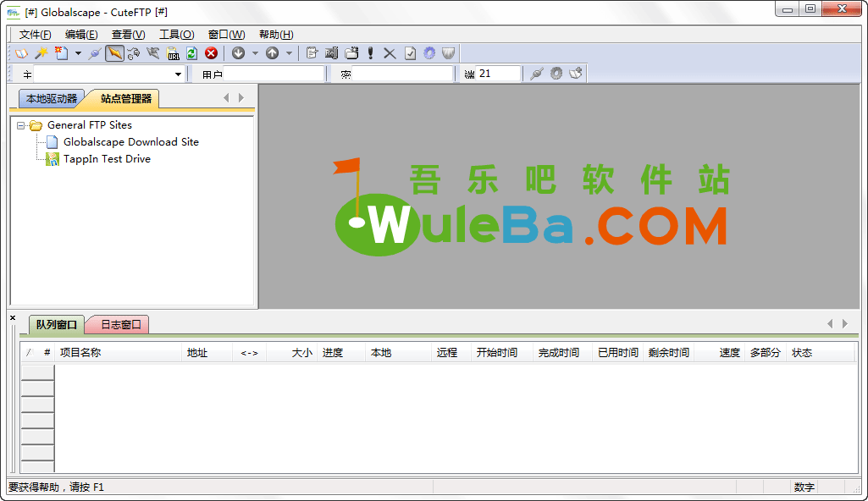The width and height of the screenshot is (868, 501).
Task: Open the Global Options gear icon
Action: (429, 53)
